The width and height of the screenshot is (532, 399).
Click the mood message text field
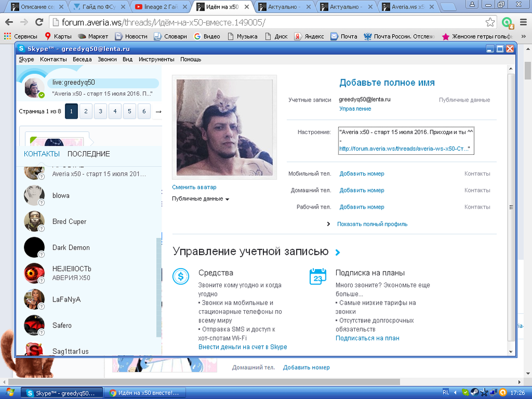point(406,140)
